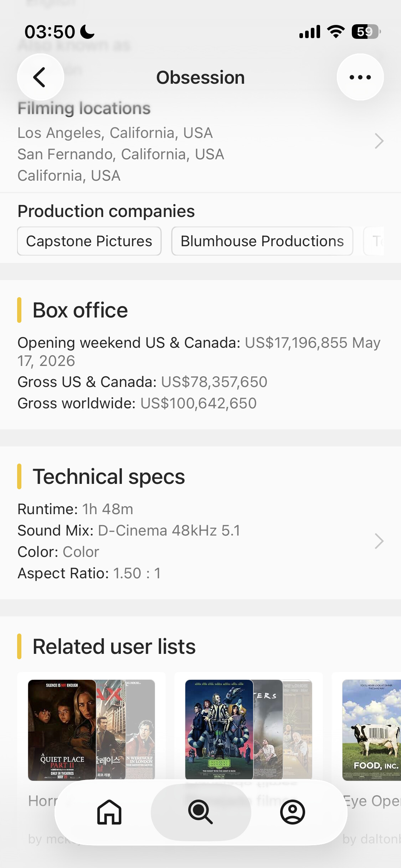Tap the partially visible third company chip

pos(374,241)
